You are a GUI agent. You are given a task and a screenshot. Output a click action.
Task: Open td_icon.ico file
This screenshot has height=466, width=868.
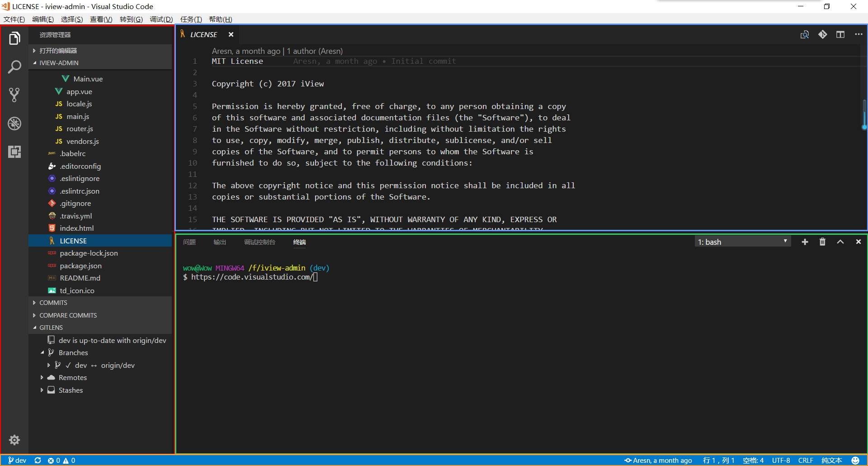(x=100, y=290)
